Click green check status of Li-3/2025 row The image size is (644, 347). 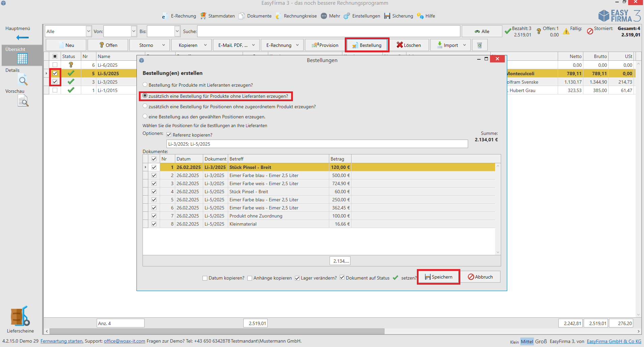[71, 82]
